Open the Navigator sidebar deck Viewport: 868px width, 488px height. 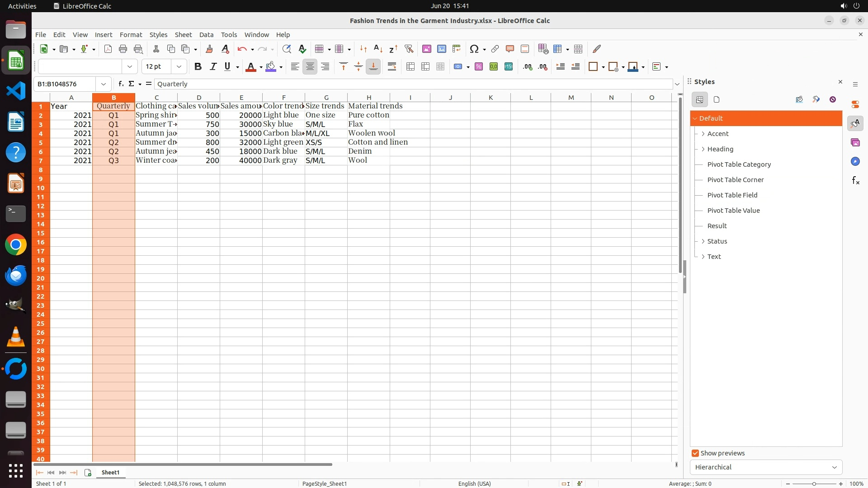click(x=855, y=162)
